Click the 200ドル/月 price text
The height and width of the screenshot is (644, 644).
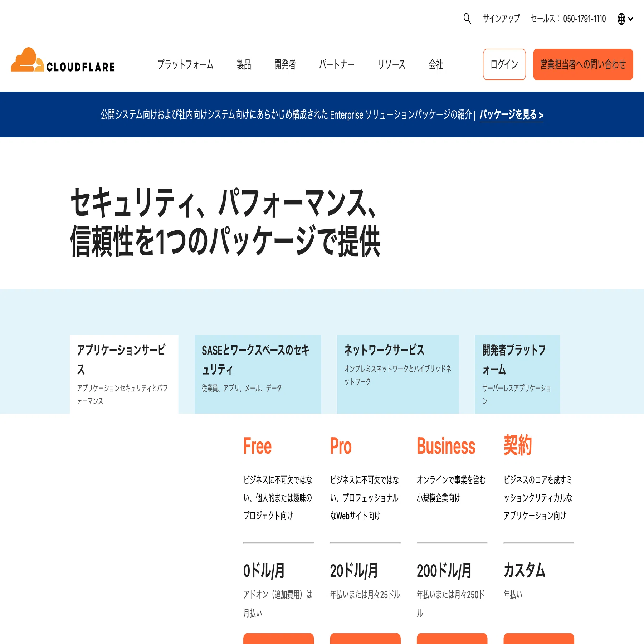[x=444, y=571]
